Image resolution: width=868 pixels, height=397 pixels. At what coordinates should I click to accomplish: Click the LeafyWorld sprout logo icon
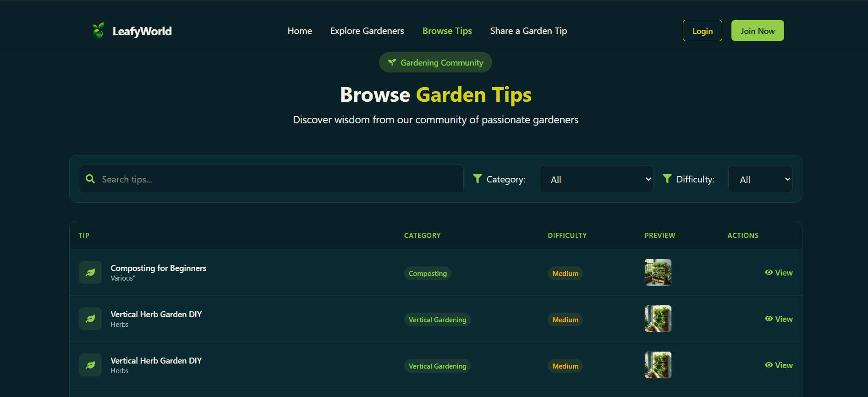[98, 31]
